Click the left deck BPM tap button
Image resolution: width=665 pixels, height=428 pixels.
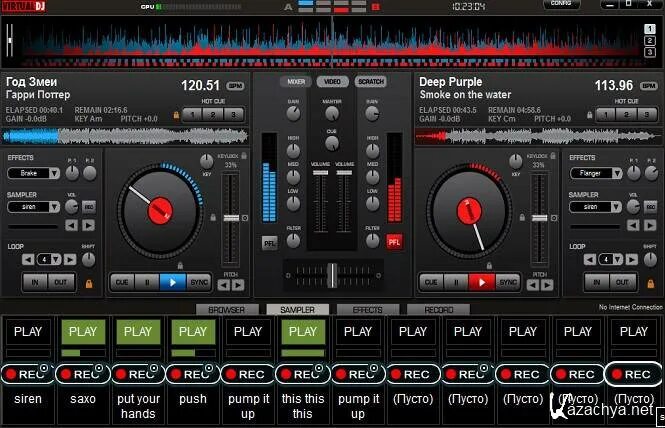(235, 86)
